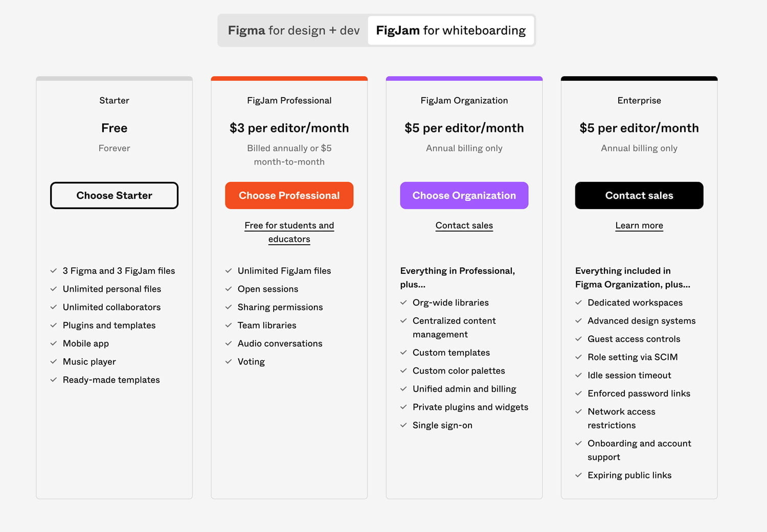Switch to Figma for design + dev tab

point(294,31)
